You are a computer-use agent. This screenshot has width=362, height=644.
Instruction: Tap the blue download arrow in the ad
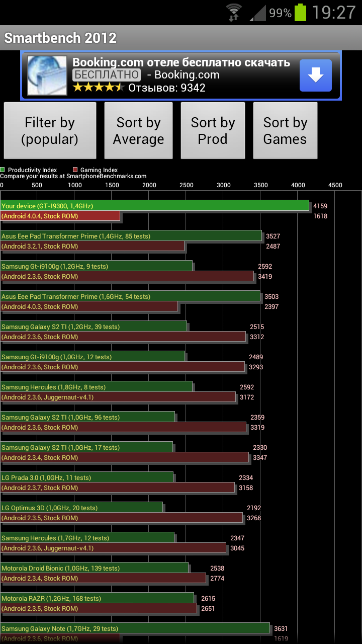pyautogui.click(x=316, y=75)
